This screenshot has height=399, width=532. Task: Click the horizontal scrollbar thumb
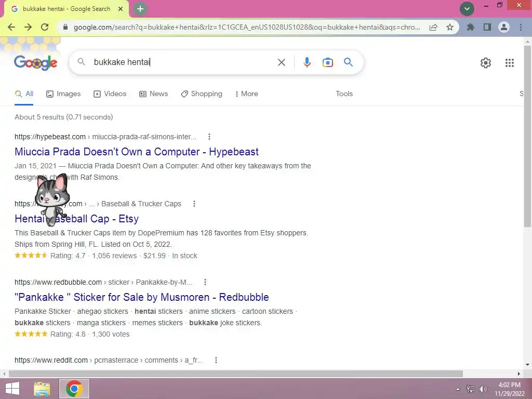tap(235, 374)
